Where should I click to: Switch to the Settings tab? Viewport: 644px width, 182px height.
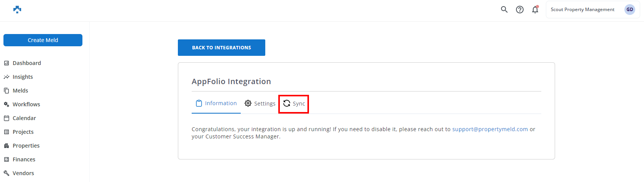click(260, 104)
